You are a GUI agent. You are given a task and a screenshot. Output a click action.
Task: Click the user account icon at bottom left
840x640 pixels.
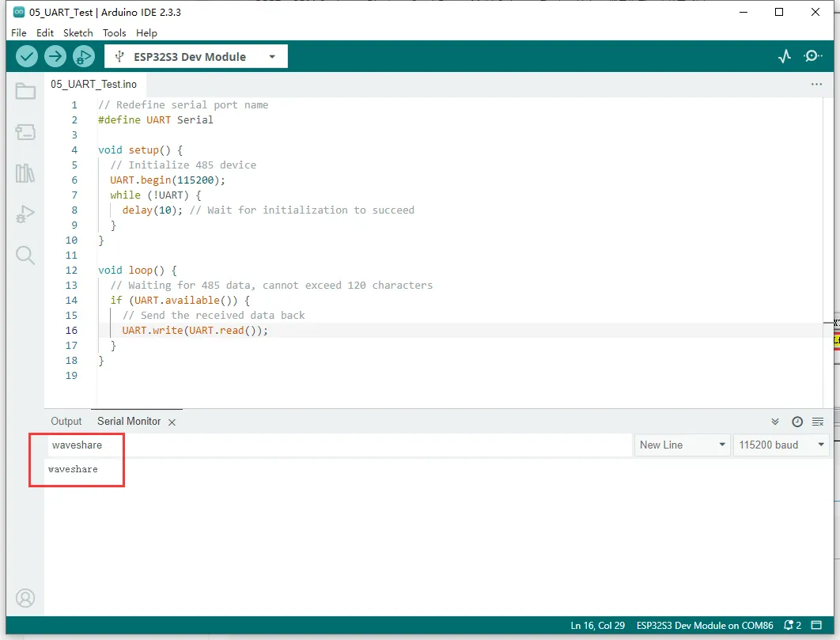pos(25,597)
